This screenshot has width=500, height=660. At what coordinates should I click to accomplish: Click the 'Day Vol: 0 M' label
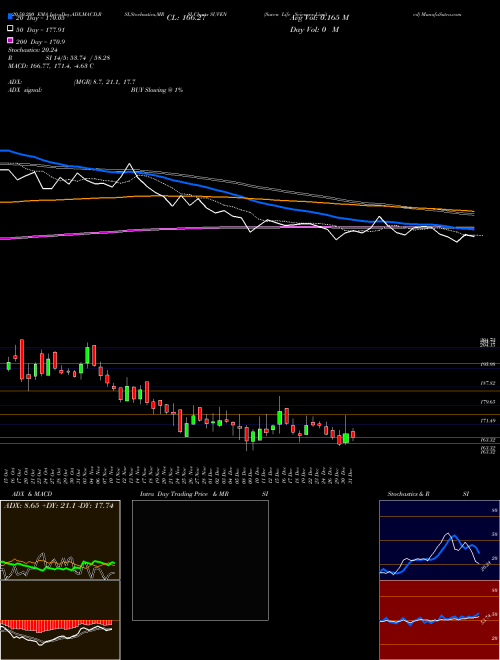tap(315, 30)
